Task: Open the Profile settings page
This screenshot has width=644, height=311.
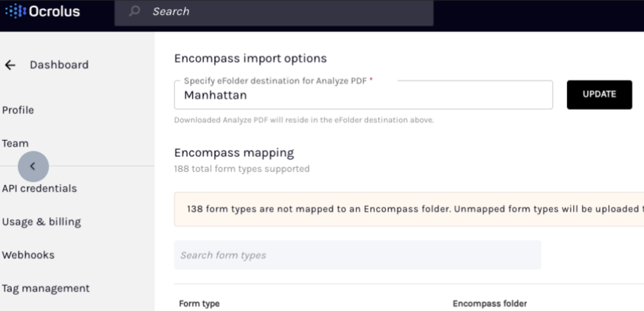Action: coord(18,110)
